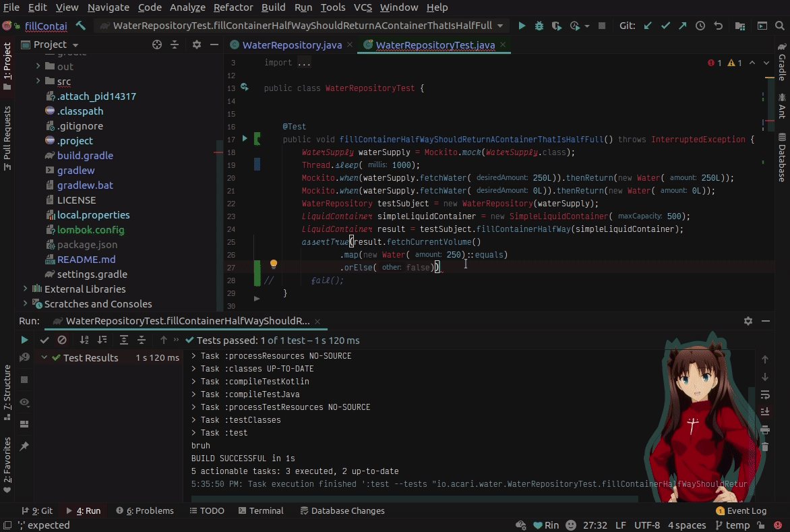This screenshot has height=532, width=790.
Task: Expand Task :test output
Action: click(x=194, y=432)
